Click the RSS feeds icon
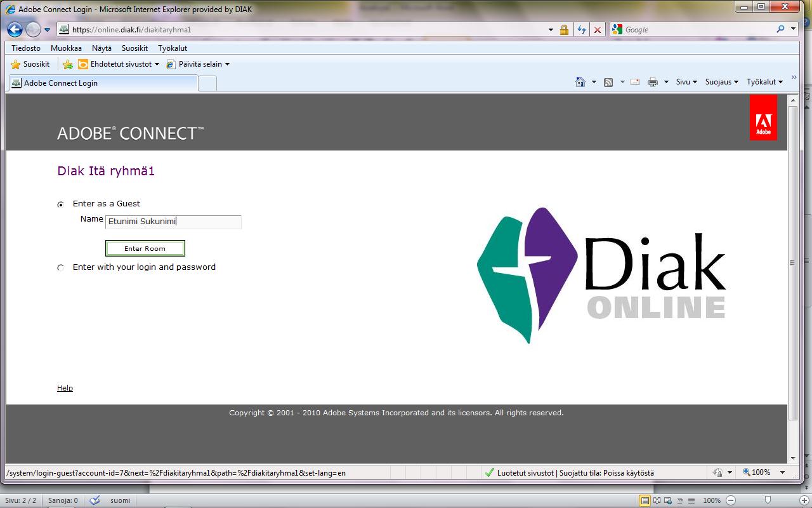Screen dimensions: 812x508 (608, 82)
